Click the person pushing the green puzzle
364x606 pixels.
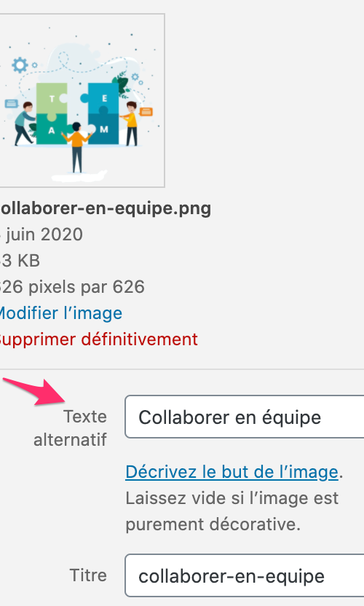tap(24, 123)
